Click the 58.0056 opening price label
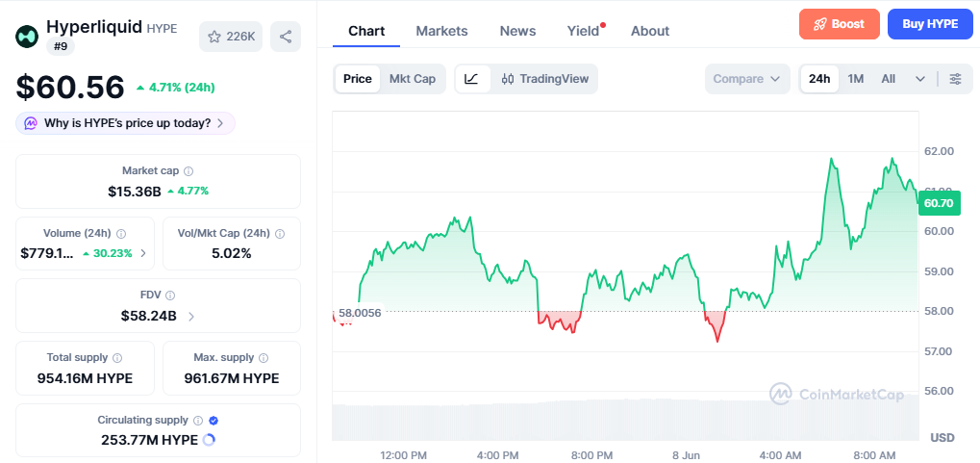 pyautogui.click(x=360, y=313)
